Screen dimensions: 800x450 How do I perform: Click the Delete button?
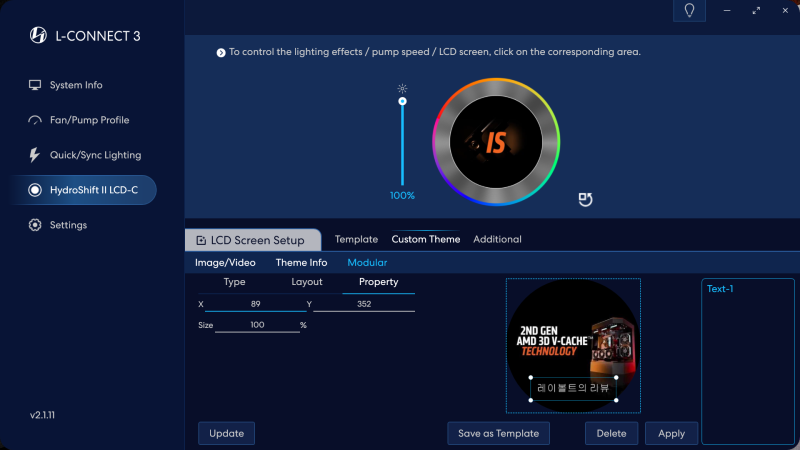point(611,434)
